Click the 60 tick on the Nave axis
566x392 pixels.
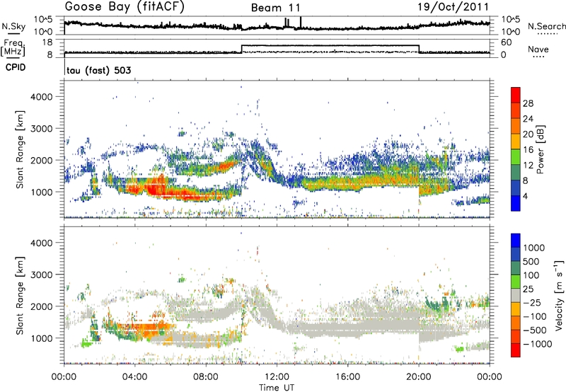pos(506,42)
